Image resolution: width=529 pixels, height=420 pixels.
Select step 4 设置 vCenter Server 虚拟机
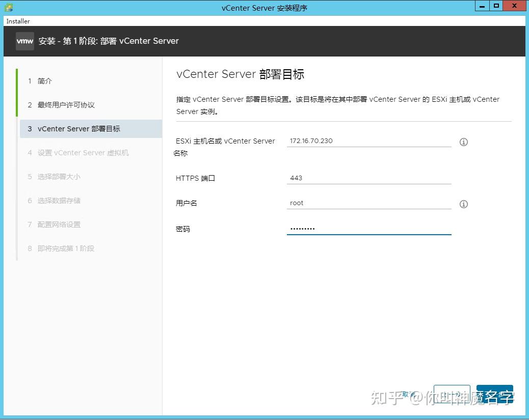pos(78,153)
